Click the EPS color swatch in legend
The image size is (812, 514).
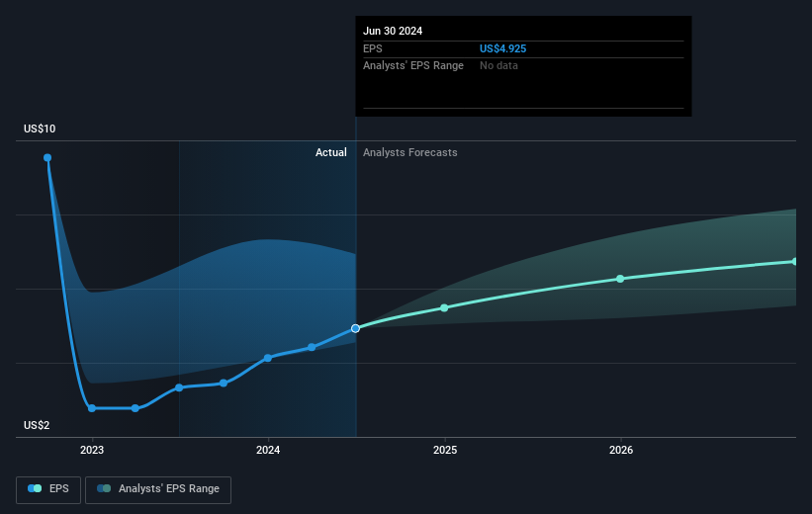(x=35, y=488)
